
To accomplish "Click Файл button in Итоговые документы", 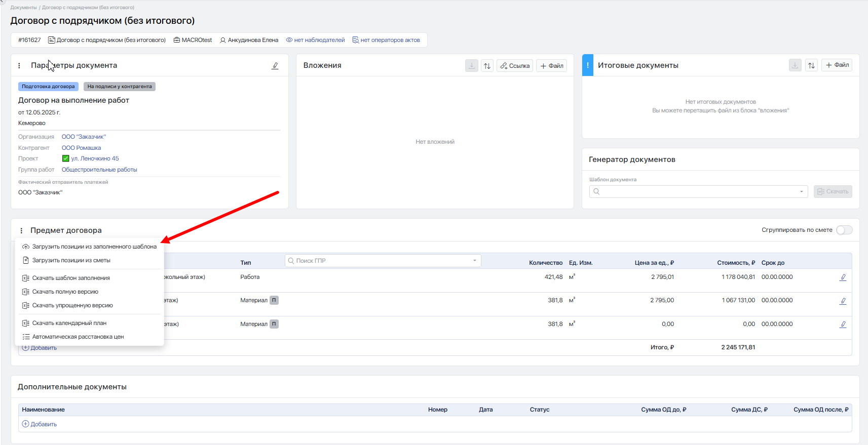I will coord(837,65).
